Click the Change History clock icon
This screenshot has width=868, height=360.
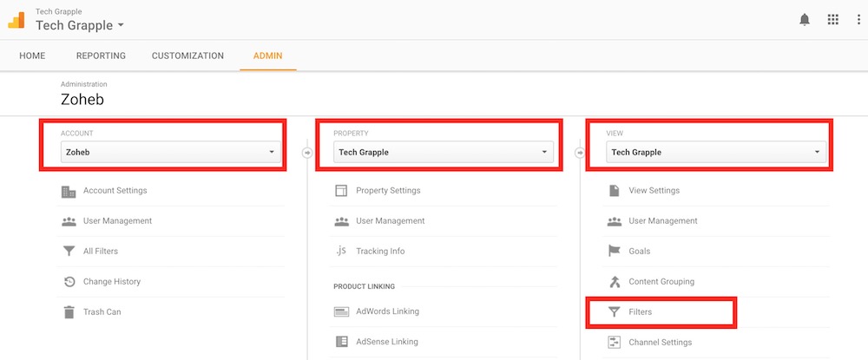point(69,281)
